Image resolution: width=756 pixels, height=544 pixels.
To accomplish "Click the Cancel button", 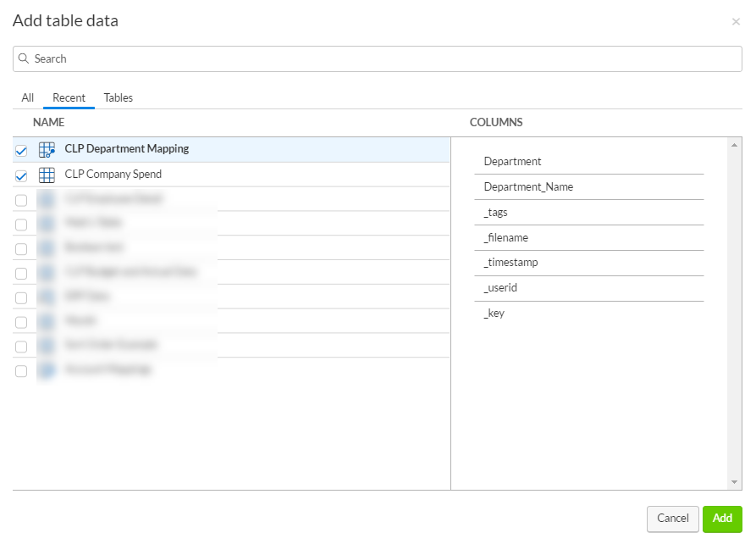I will click(672, 519).
